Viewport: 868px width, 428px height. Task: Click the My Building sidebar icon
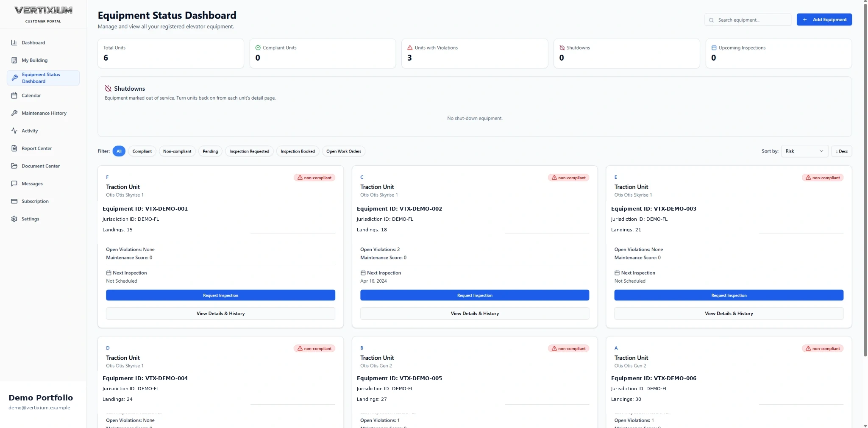(x=14, y=60)
